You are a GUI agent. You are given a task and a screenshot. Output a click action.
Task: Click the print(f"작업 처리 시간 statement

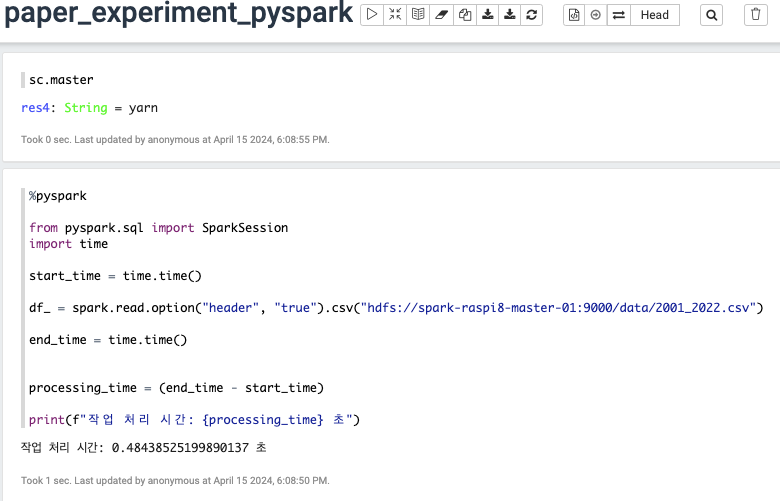coord(194,419)
